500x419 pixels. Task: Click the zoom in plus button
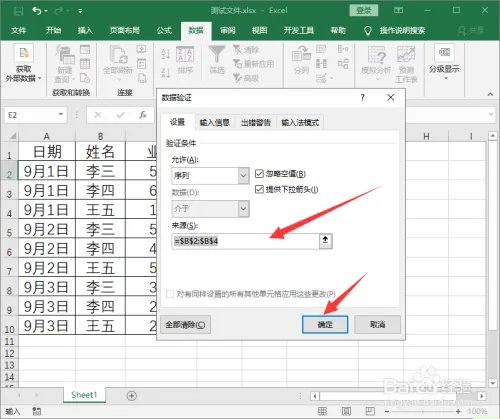click(x=458, y=412)
